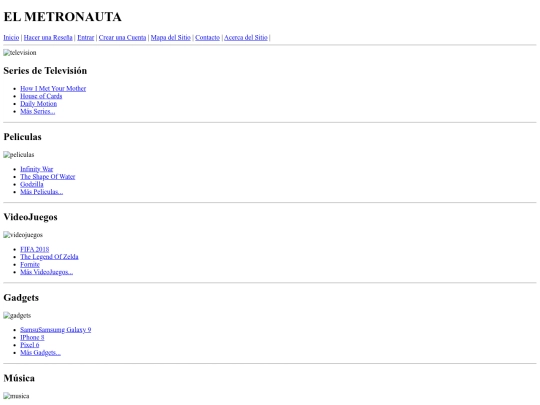Click the Gadgets section heading
This screenshot has height=405, width=540.
[x=21, y=298]
